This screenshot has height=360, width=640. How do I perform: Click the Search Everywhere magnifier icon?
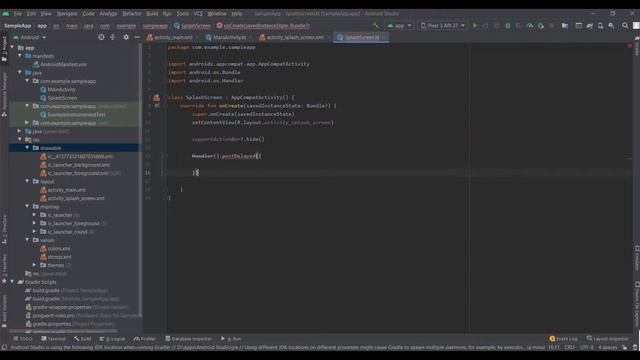click(x=625, y=26)
